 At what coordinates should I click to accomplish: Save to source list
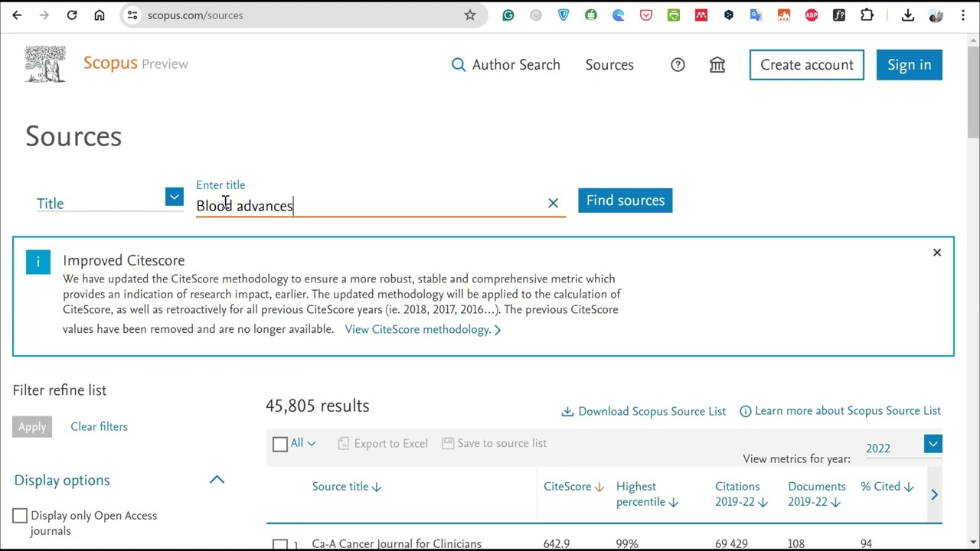coord(495,443)
